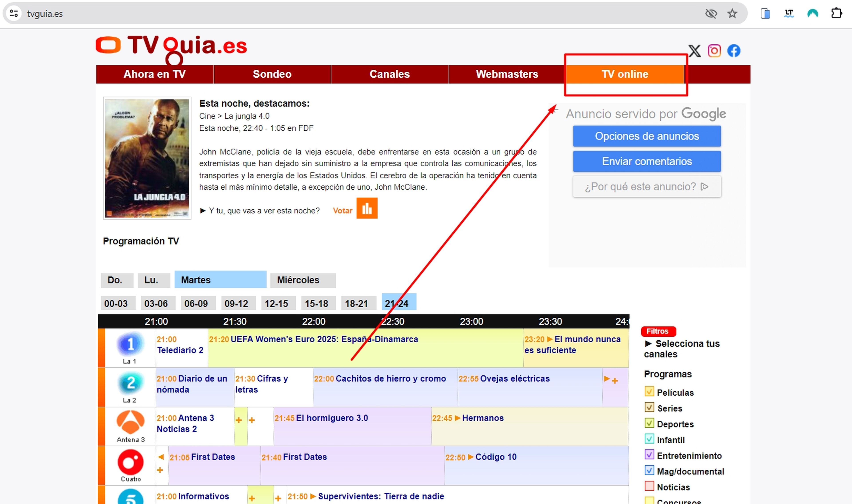This screenshot has height=504, width=852.
Task: Bookmark this page with the star icon
Action: 732,14
